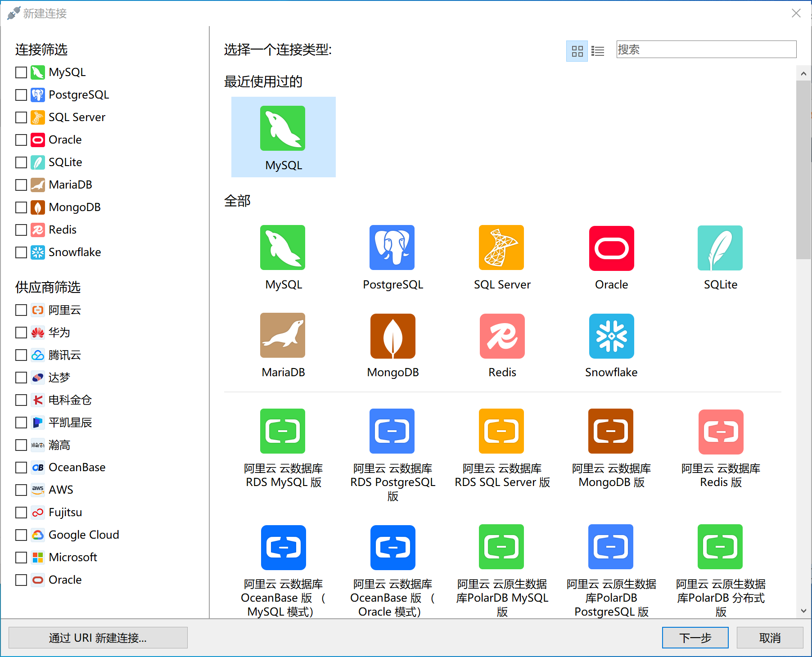Tick the SQL Server filter checkbox
The width and height of the screenshot is (812, 657).
pyautogui.click(x=21, y=117)
